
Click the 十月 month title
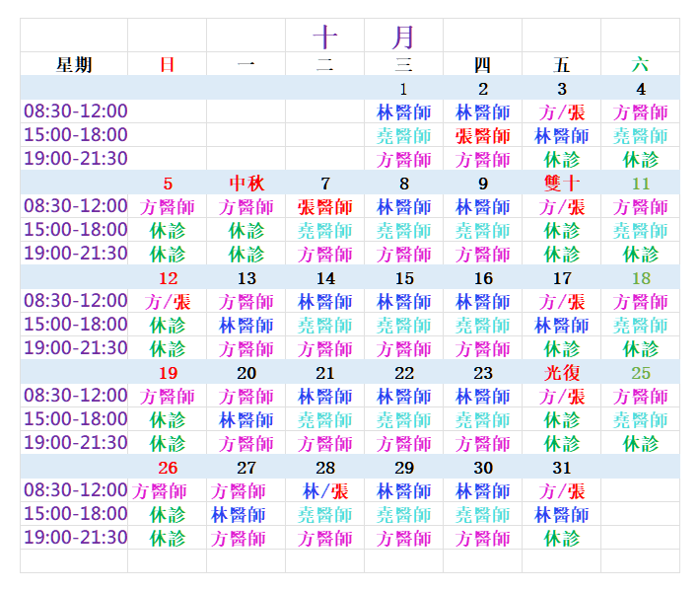[364, 37]
